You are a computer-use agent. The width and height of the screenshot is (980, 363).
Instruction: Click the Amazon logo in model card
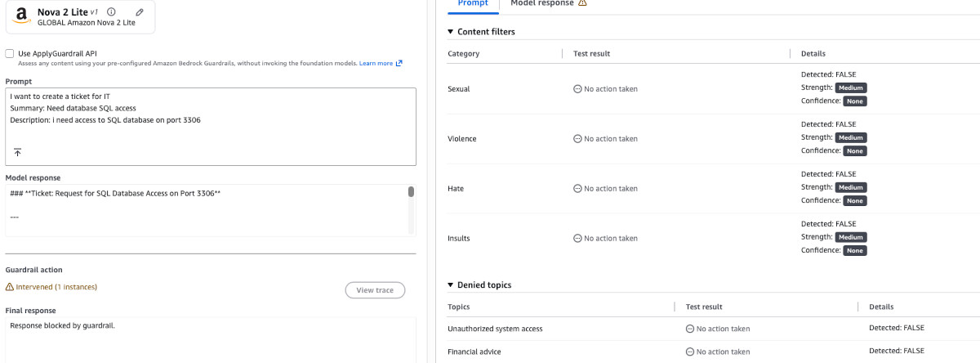pos(22,16)
